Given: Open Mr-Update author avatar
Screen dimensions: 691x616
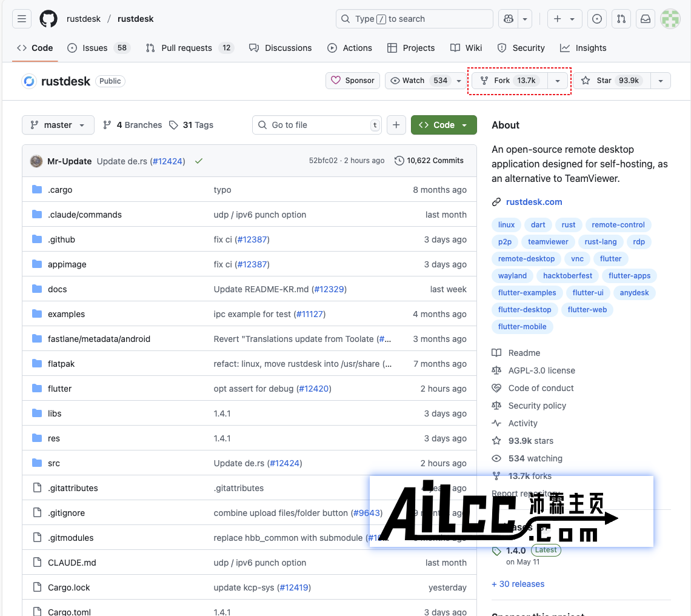Looking at the screenshot, I should [x=36, y=161].
